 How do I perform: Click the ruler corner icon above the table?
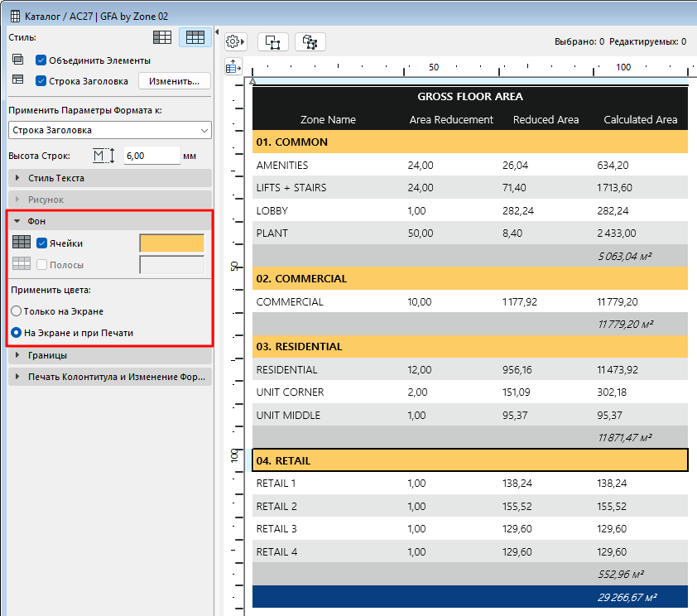[x=233, y=66]
